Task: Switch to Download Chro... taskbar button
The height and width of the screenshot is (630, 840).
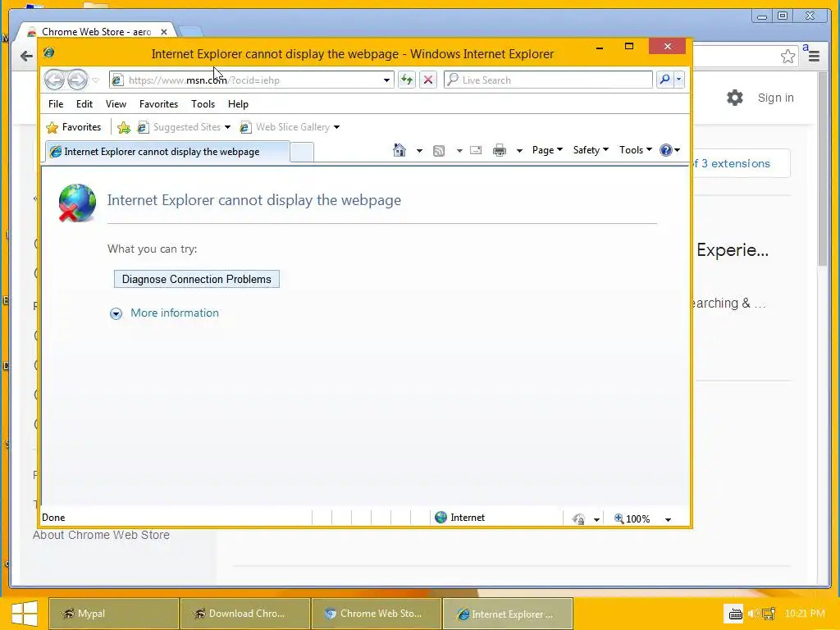Action: click(244, 614)
